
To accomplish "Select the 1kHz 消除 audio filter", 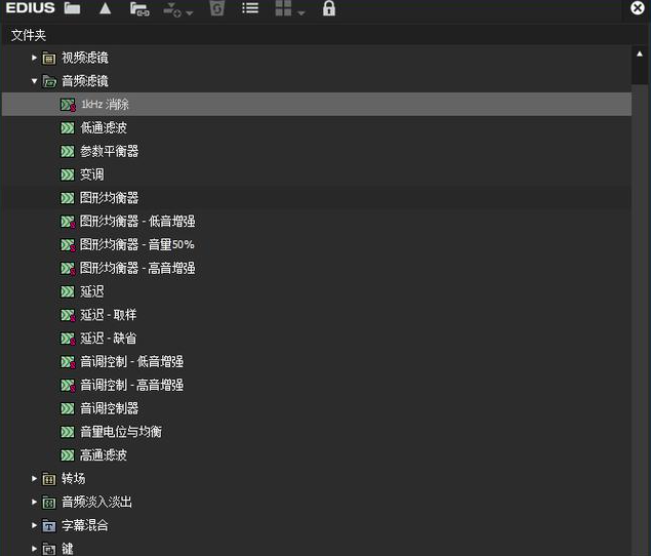I will (x=317, y=104).
